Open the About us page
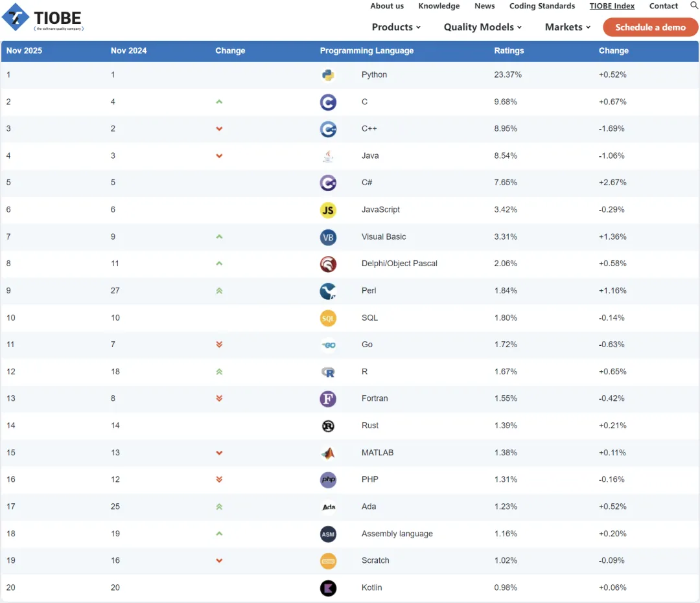 click(386, 6)
